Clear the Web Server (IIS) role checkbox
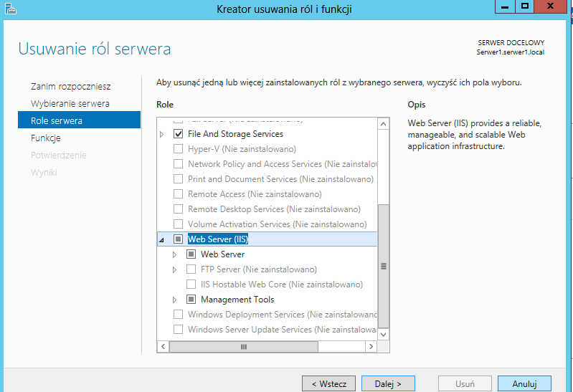 coord(178,239)
